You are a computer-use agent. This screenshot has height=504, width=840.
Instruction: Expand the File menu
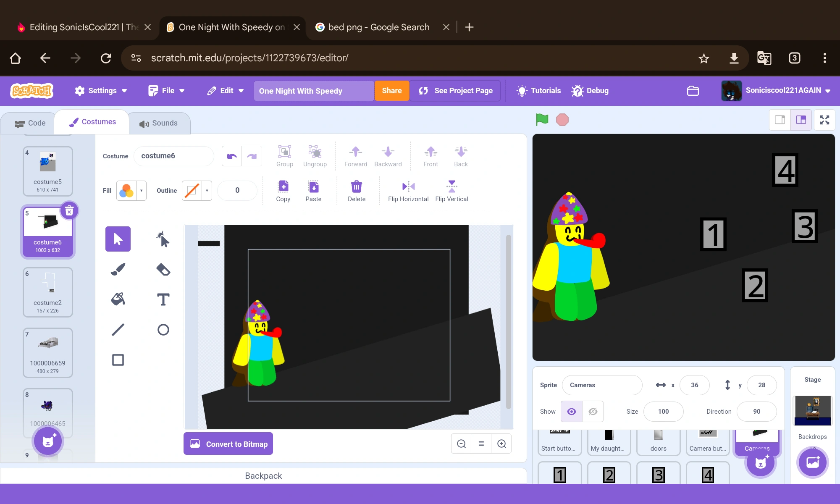(x=167, y=91)
